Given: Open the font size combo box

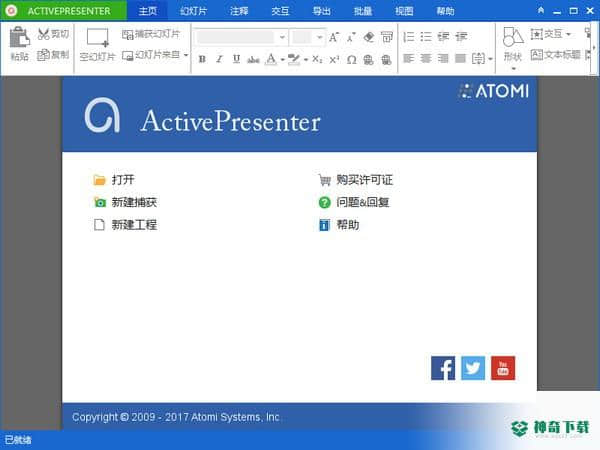Looking at the screenshot, I should (x=308, y=37).
